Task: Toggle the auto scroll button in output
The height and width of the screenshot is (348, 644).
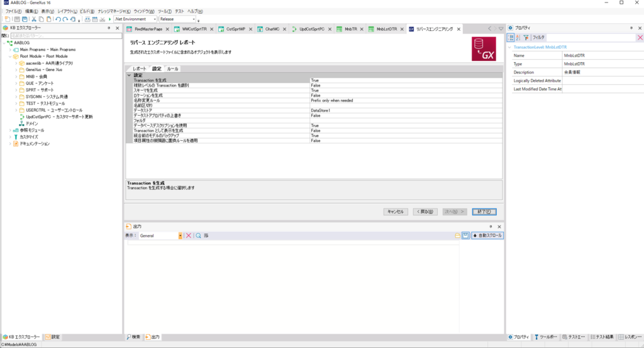Action: click(x=487, y=236)
